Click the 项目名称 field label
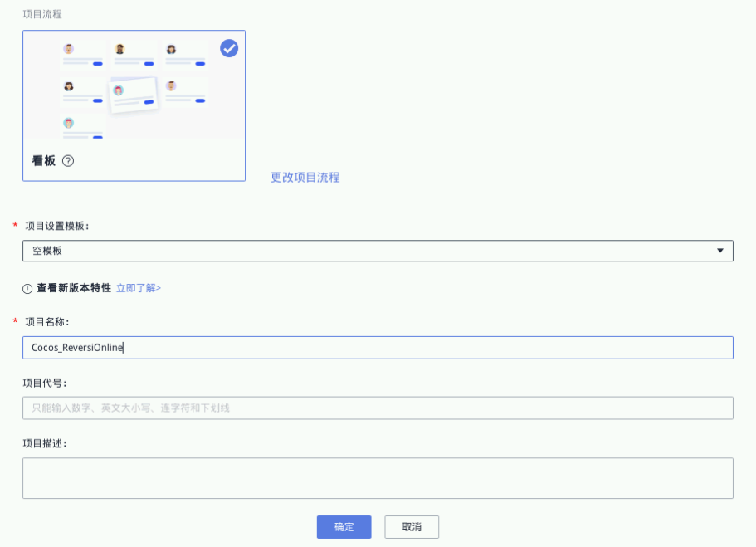Viewport: 756px width, 547px height. tap(47, 321)
